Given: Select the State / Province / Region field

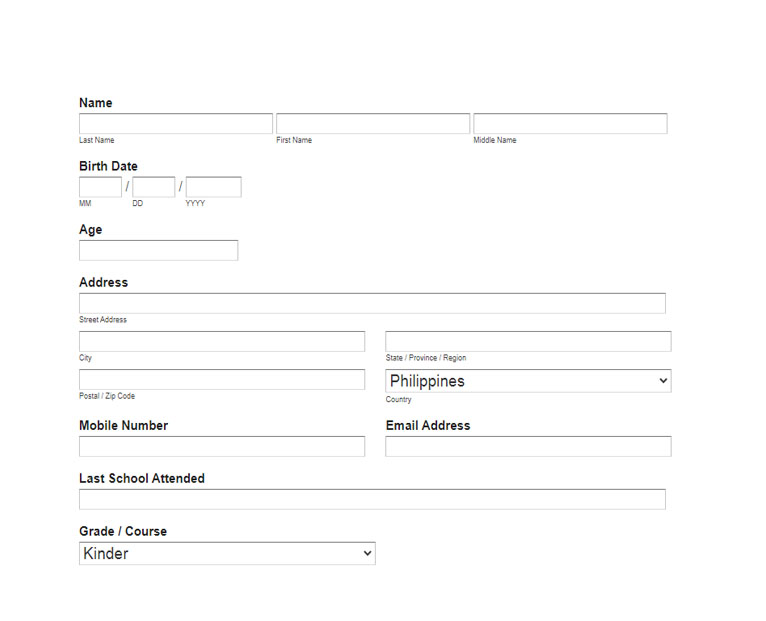Looking at the screenshot, I should pos(528,341).
